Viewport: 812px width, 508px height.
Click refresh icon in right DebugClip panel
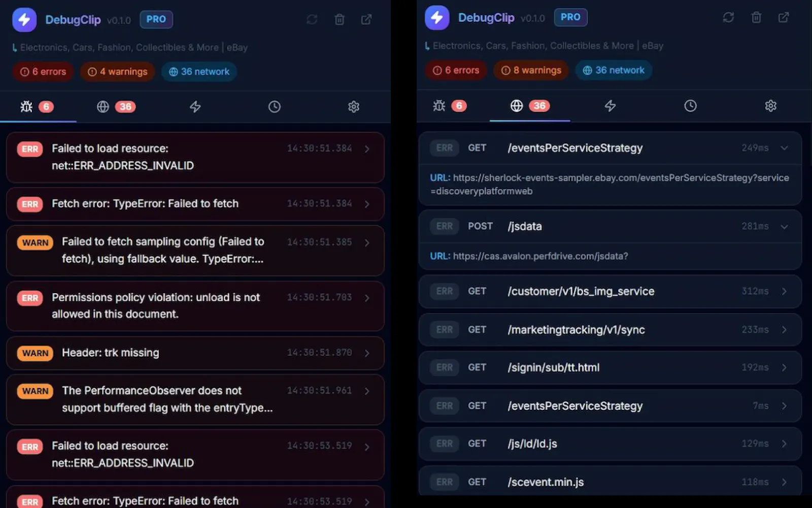tap(728, 17)
